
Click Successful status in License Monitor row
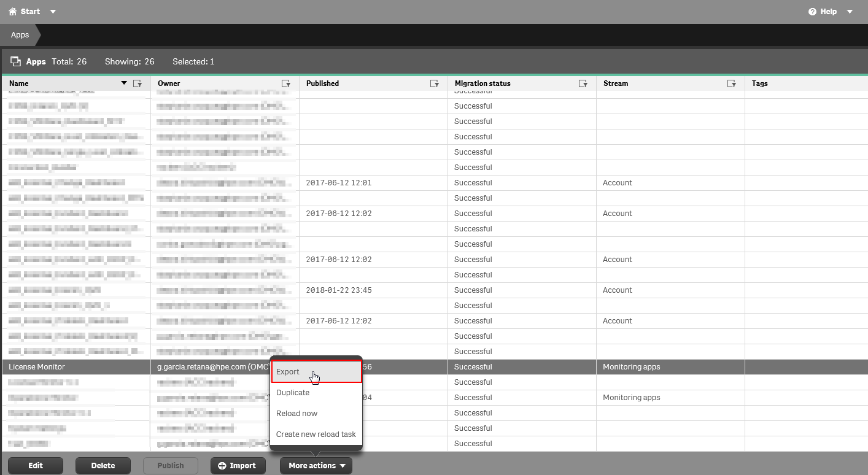pyautogui.click(x=473, y=367)
